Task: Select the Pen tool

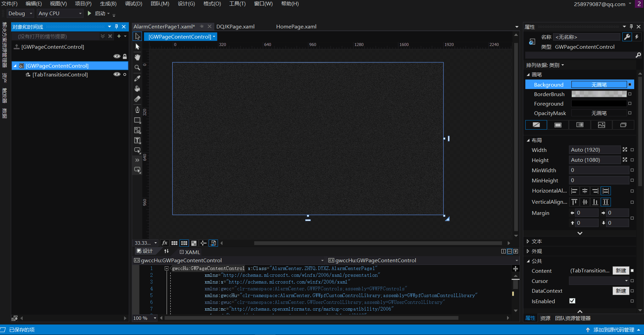Action: coord(137,109)
